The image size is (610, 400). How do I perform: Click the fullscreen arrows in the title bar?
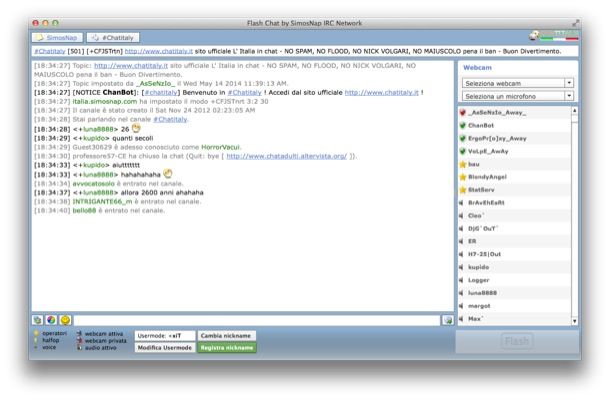(x=575, y=23)
